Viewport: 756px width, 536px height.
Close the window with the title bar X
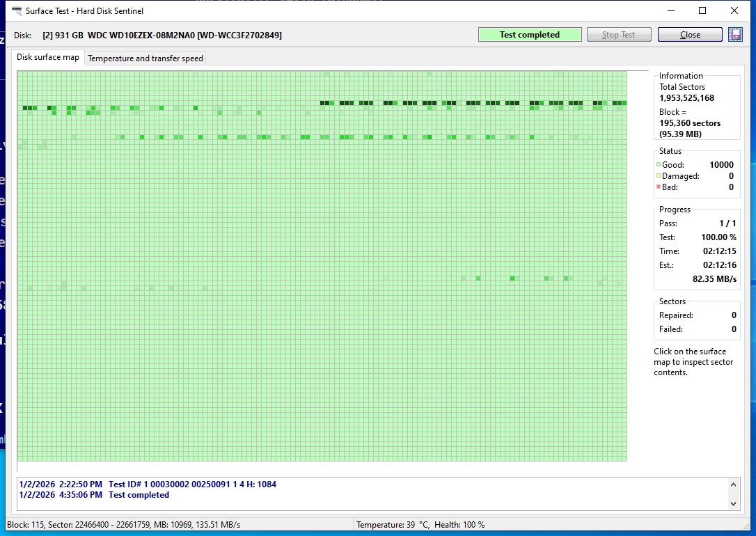(734, 11)
